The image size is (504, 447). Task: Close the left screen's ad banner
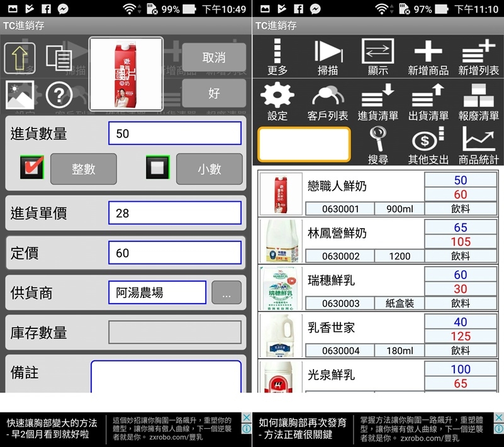coord(246,417)
